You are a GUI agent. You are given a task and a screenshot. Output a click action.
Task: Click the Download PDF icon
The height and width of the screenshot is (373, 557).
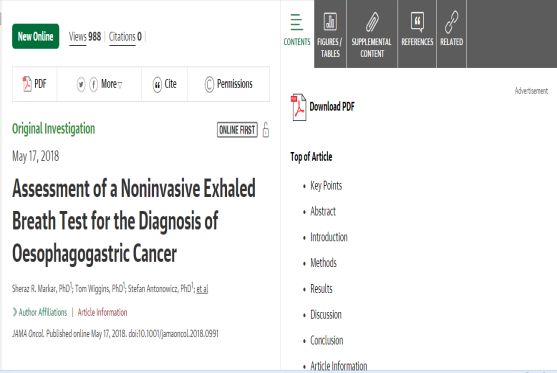298,107
